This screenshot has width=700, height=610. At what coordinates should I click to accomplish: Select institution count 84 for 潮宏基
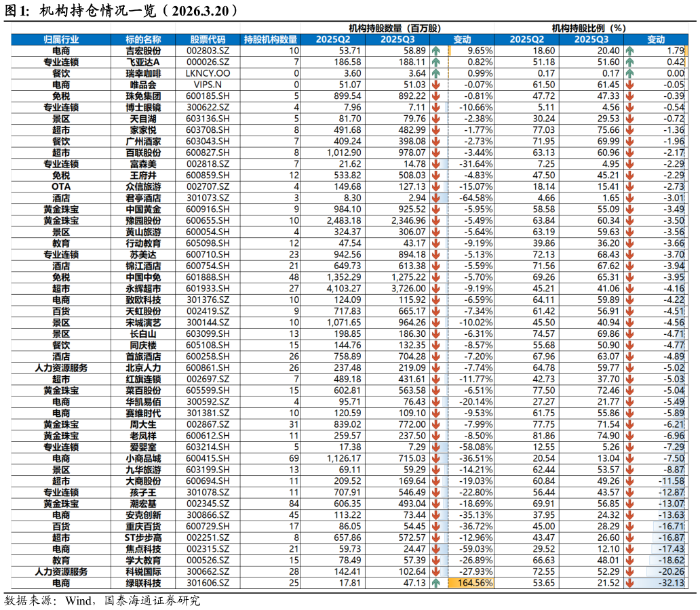point(294,504)
